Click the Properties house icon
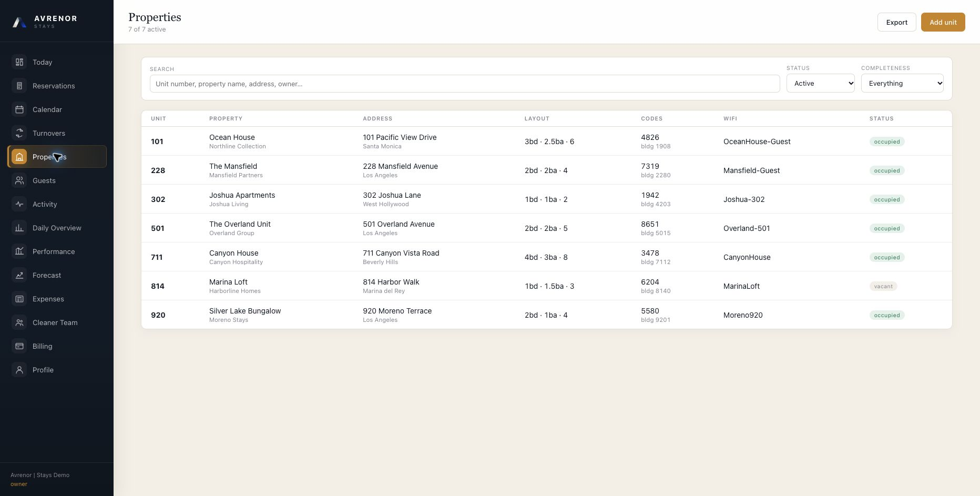This screenshot has width=980, height=496. tap(19, 157)
